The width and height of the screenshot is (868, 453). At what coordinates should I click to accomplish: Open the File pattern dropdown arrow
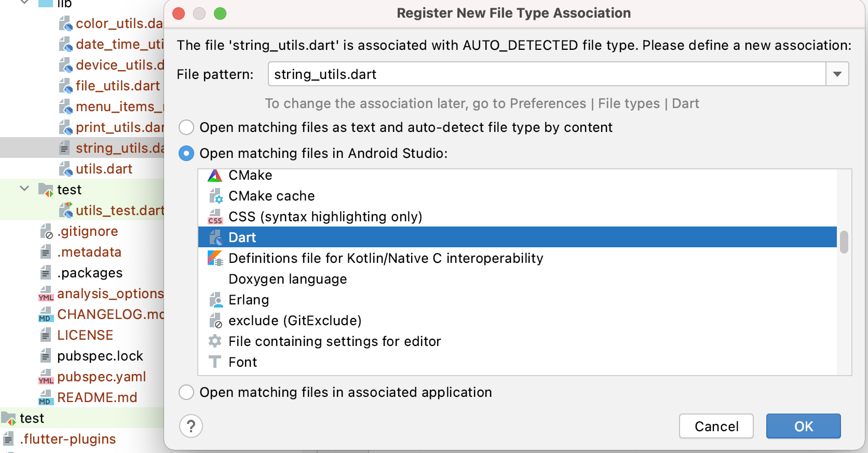(837, 74)
